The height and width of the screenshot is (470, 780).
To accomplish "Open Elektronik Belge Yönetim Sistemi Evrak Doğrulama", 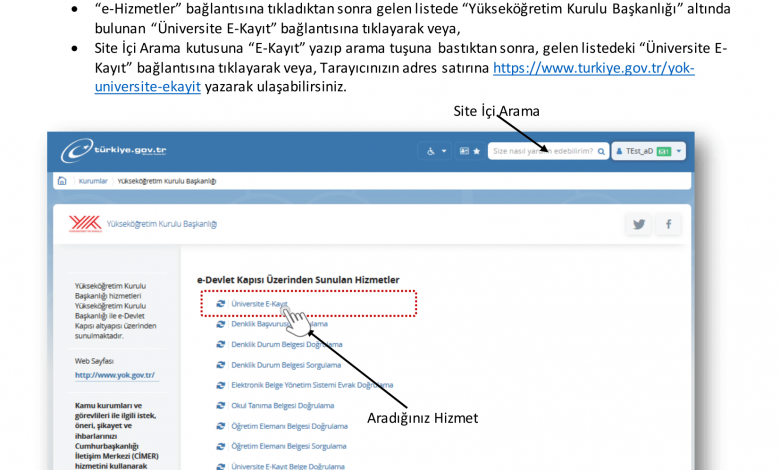I will [x=312, y=385].
